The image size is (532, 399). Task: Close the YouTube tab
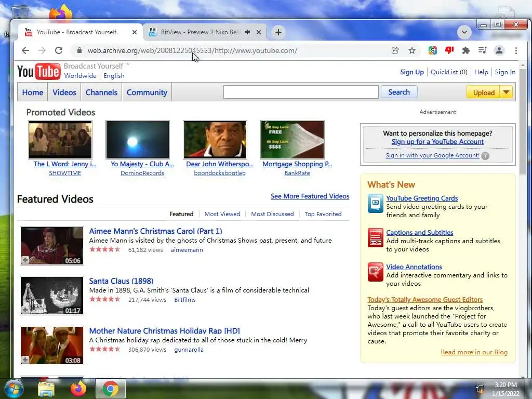135,32
